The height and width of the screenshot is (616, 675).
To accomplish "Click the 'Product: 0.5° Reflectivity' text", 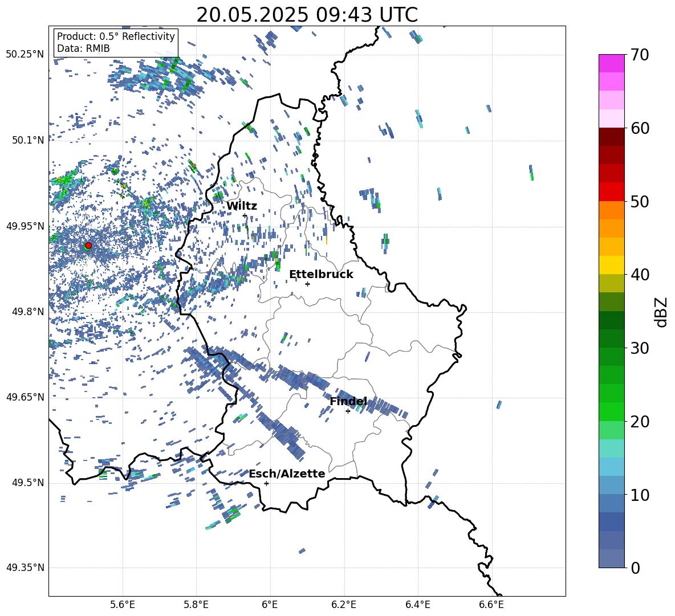I will pyautogui.click(x=116, y=36).
